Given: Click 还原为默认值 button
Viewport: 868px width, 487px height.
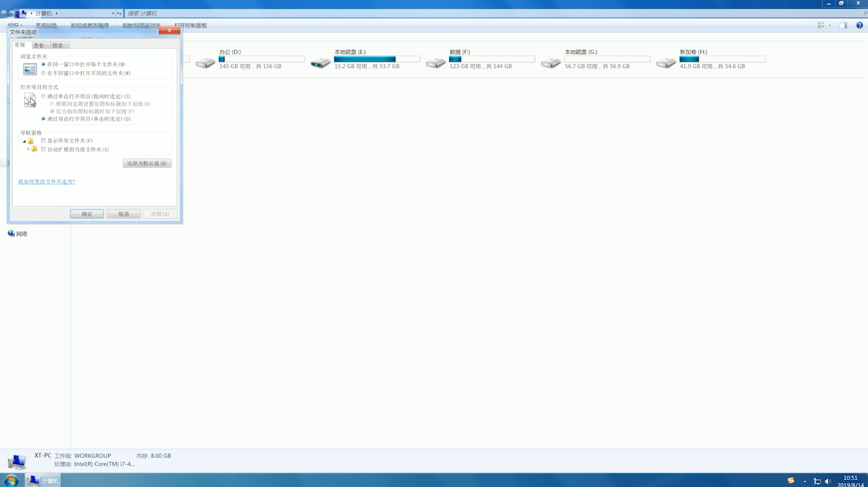Looking at the screenshot, I should [x=147, y=163].
